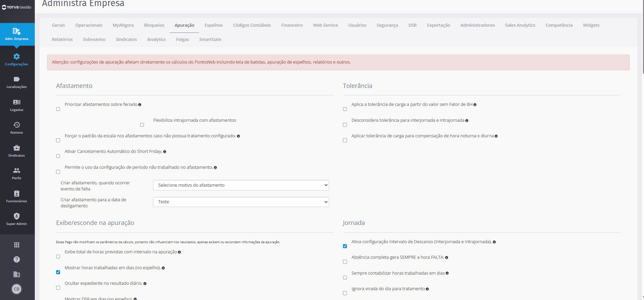The image size is (644, 300).
Task: Switch to the Operacionais tab
Action: [x=89, y=25]
